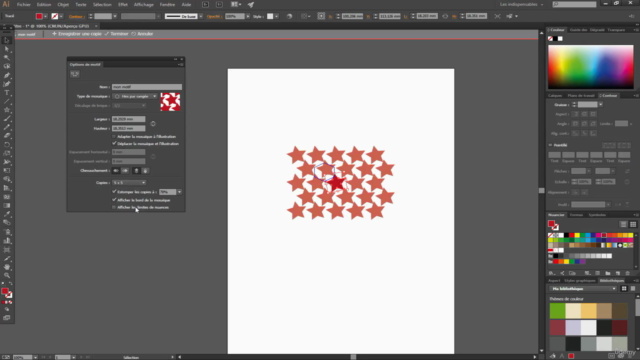Click the Largeur width input field

129,119
